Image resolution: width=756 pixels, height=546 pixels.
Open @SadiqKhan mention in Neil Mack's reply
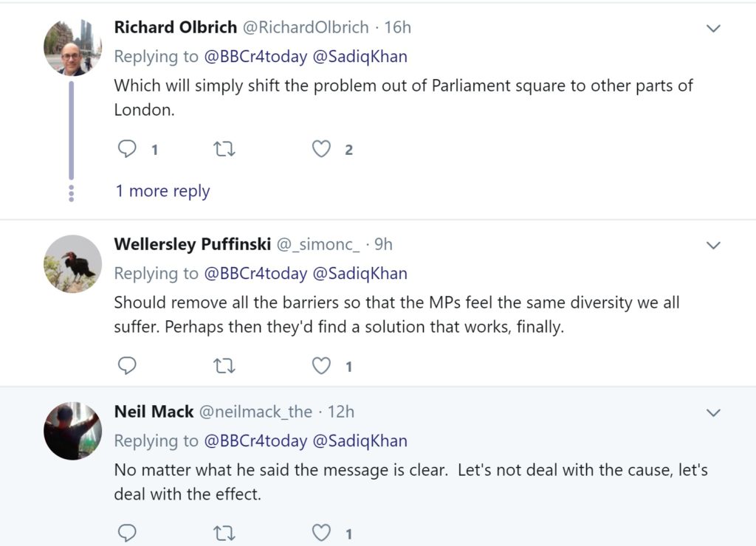(x=360, y=441)
